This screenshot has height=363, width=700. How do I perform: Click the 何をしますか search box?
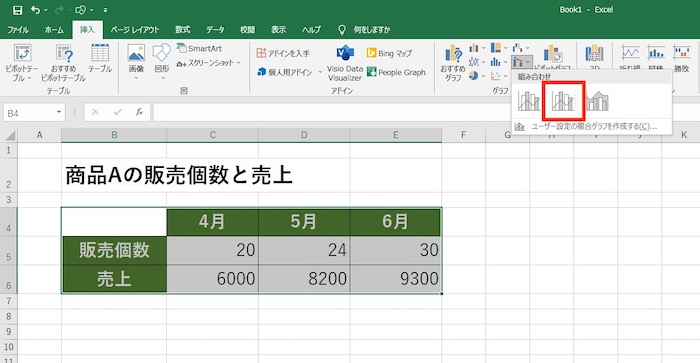coord(371,30)
